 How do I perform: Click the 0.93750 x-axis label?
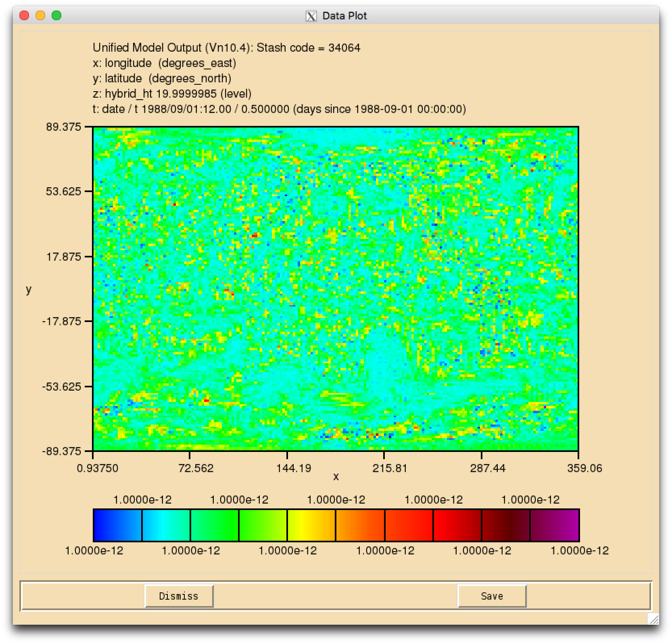click(98, 468)
